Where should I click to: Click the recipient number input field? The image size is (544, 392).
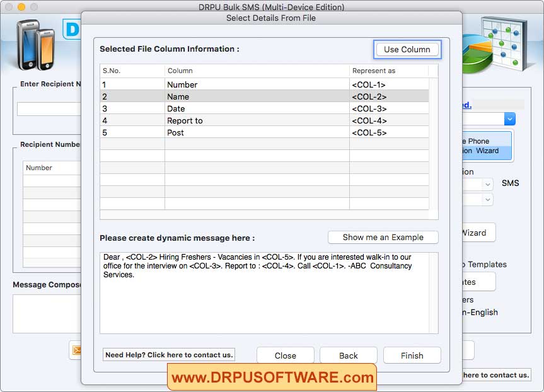(49, 109)
